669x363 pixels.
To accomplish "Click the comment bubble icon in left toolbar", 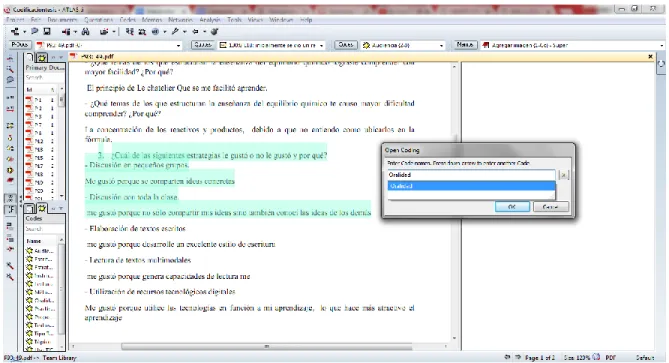I will (x=10, y=80).
